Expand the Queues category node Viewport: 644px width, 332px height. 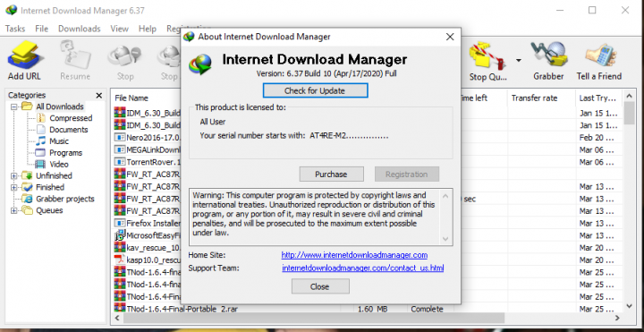(14, 210)
